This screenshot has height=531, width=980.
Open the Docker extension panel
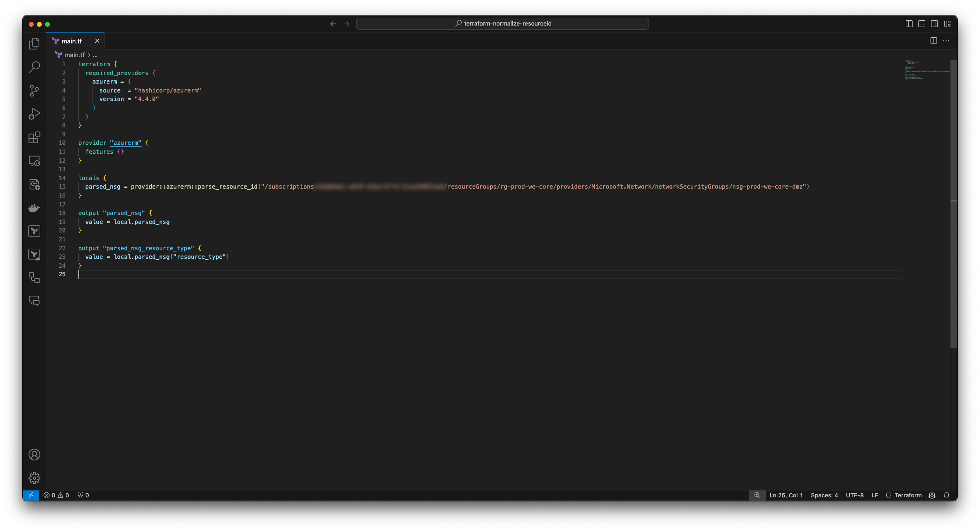(34, 208)
